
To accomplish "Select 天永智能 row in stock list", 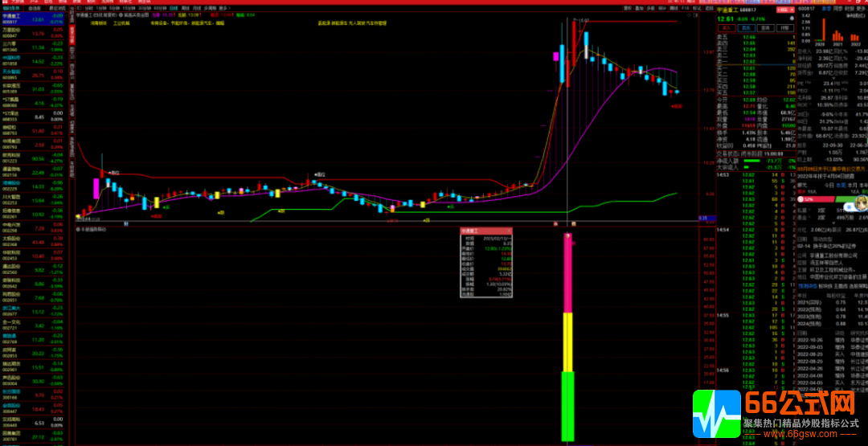I will click(33, 74).
